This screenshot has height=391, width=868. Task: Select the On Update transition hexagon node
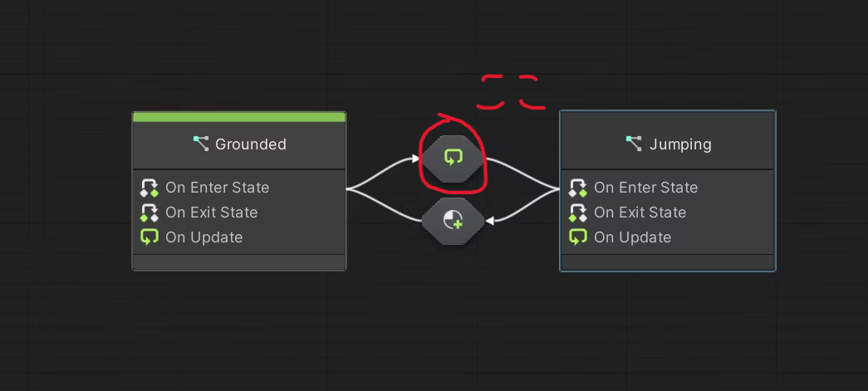453,159
